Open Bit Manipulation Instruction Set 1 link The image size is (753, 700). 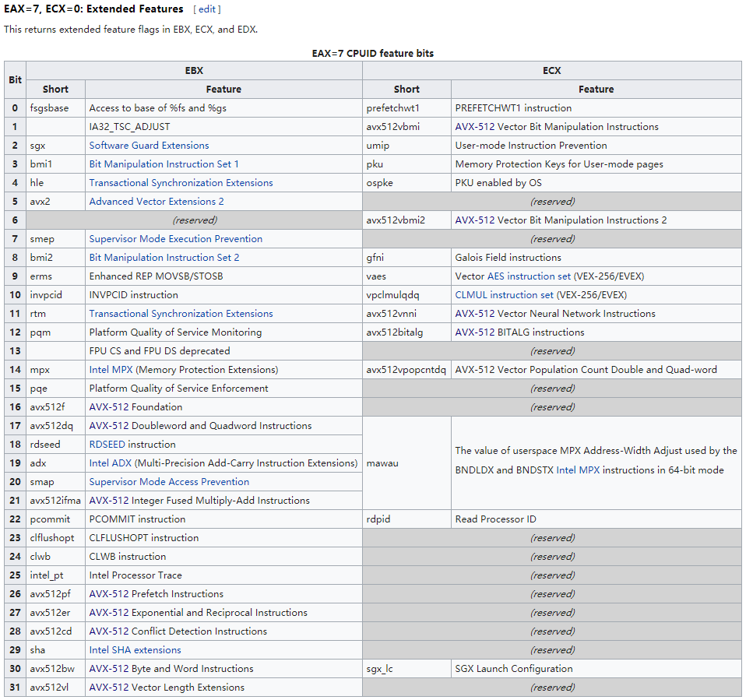pos(164,164)
